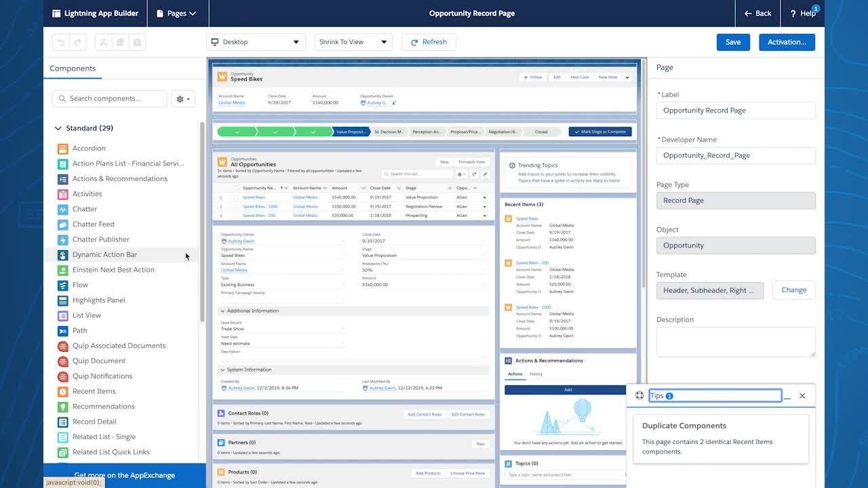Click Get more on the AppExchange

click(125, 475)
